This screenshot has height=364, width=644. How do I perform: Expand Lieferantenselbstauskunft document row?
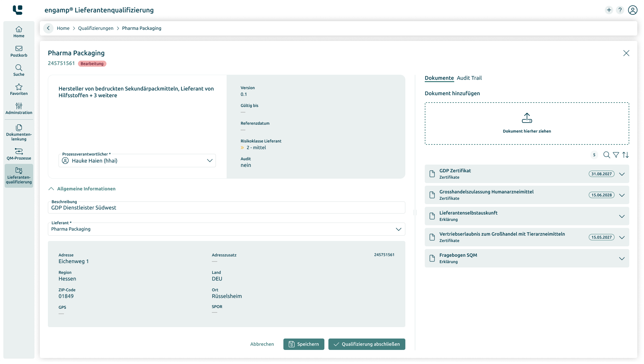point(622,217)
